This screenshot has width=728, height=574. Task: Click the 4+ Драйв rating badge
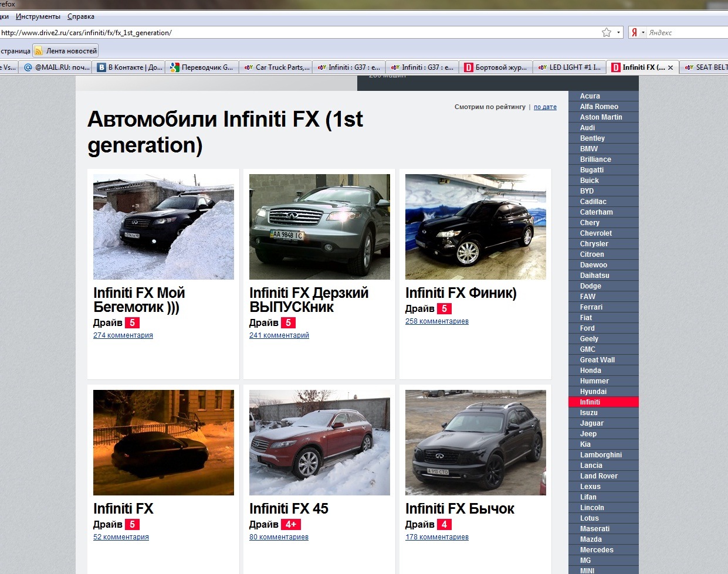click(290, 524)
